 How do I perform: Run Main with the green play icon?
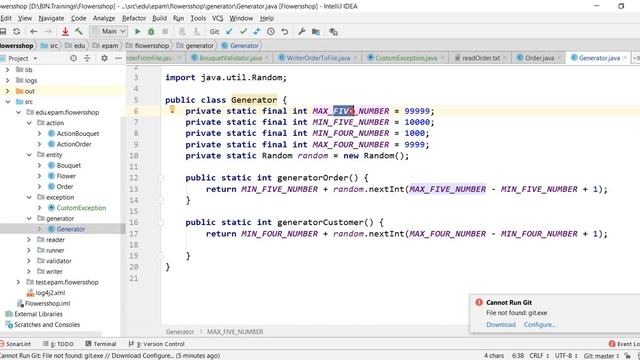[138, 31]
